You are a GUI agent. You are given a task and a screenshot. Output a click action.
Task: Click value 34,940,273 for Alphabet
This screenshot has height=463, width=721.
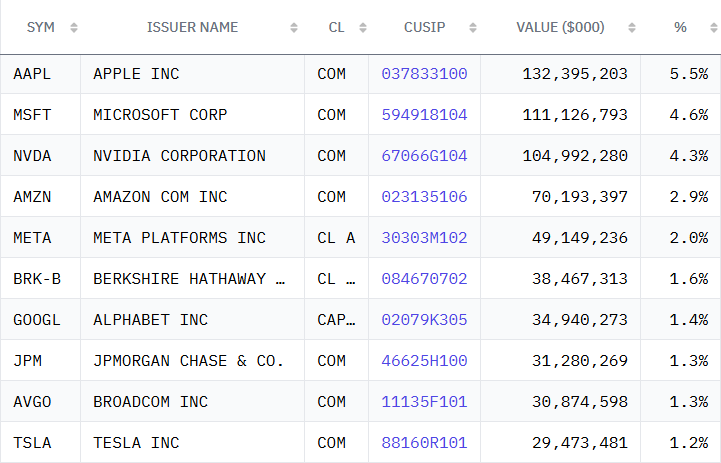[x=580, y=320]
